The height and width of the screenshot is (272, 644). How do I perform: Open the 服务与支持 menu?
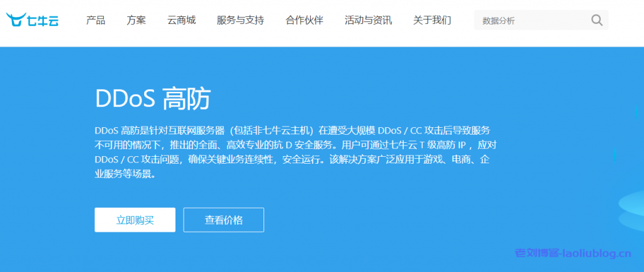(240, 20)
